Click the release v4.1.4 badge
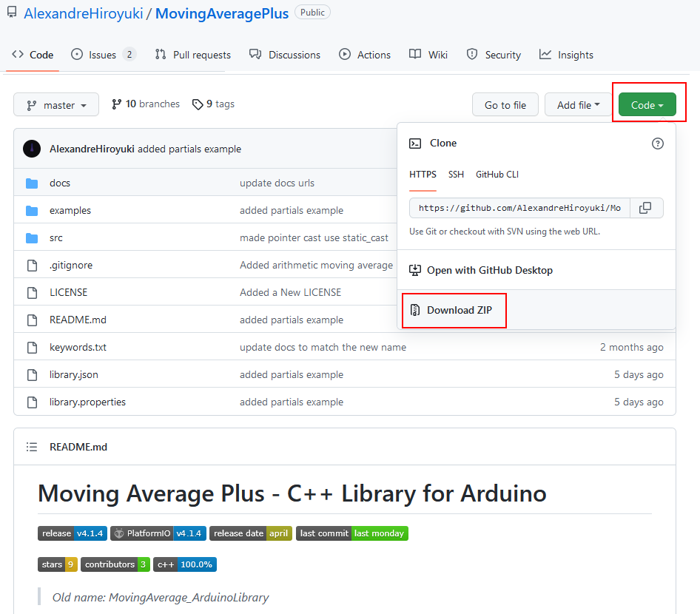The height and width of the screenshot is (614, 700). coord(73,533)
